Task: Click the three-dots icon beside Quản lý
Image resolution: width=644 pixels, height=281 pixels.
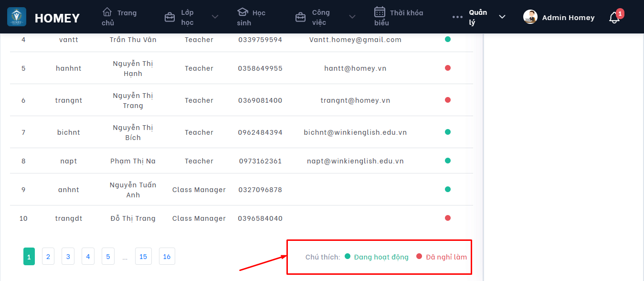Action: [x=457, y=17]
